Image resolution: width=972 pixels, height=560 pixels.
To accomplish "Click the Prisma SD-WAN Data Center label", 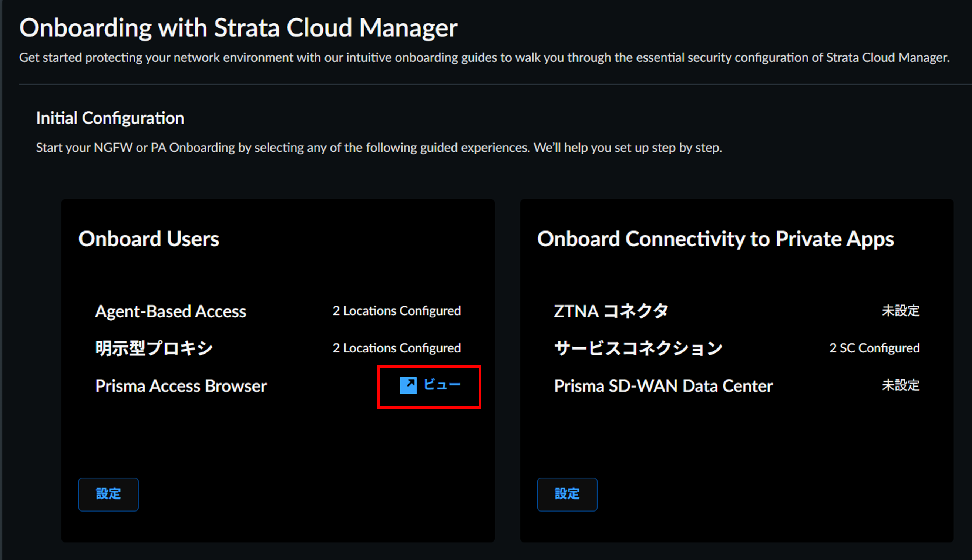I will pos(663,386).
